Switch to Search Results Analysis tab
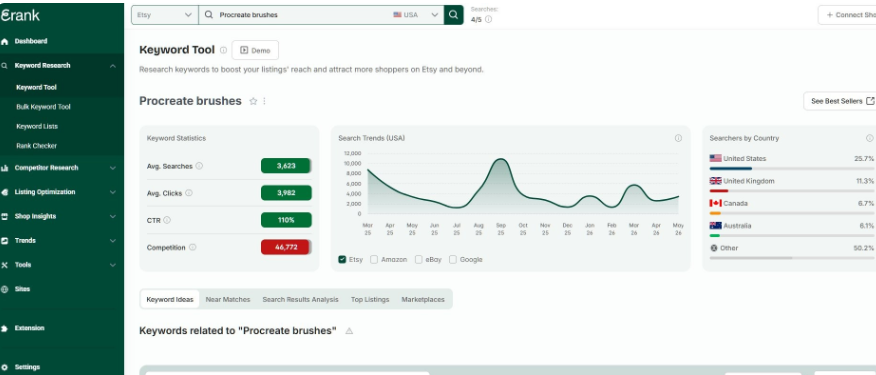Screen dimensions: 876x375 [301, 300]
